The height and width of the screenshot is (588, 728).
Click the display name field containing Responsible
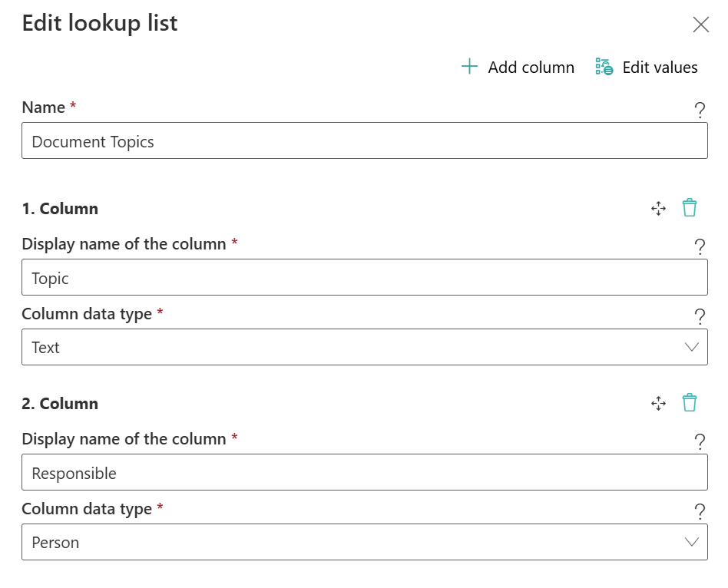[x=364, y=473]
